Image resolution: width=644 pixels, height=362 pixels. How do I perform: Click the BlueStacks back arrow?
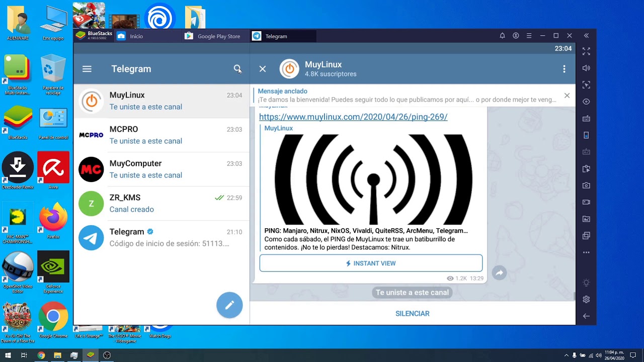[586, 316]
